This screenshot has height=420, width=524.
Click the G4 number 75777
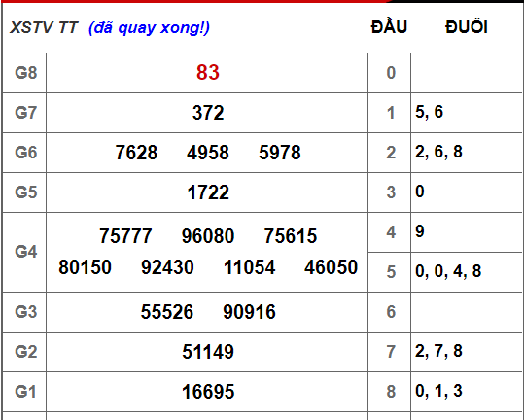(125, 236)
